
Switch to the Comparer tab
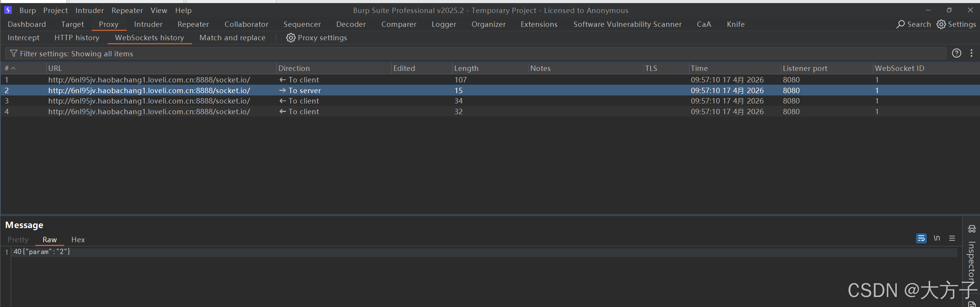point(399,24)
